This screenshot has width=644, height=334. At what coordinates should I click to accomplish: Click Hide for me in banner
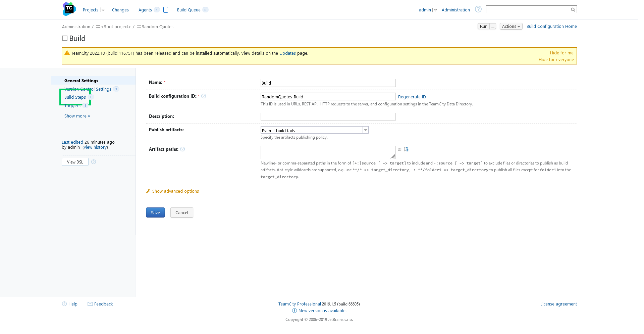(561, 53)
